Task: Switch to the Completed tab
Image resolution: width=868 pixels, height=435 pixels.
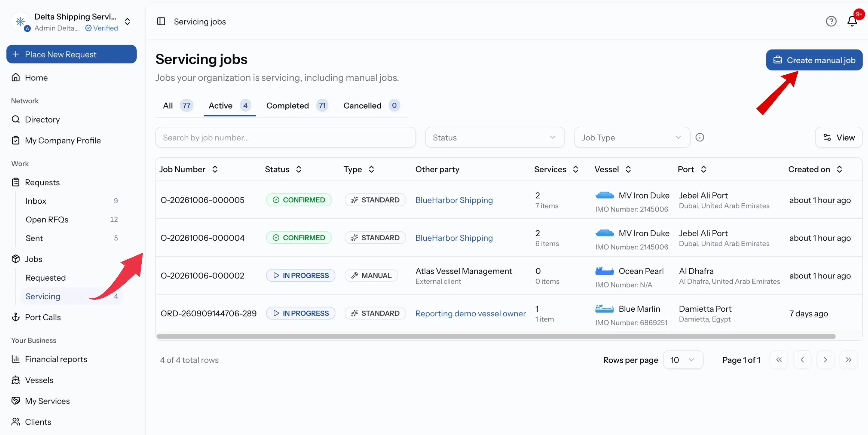Action: click(x=297, y=106)
